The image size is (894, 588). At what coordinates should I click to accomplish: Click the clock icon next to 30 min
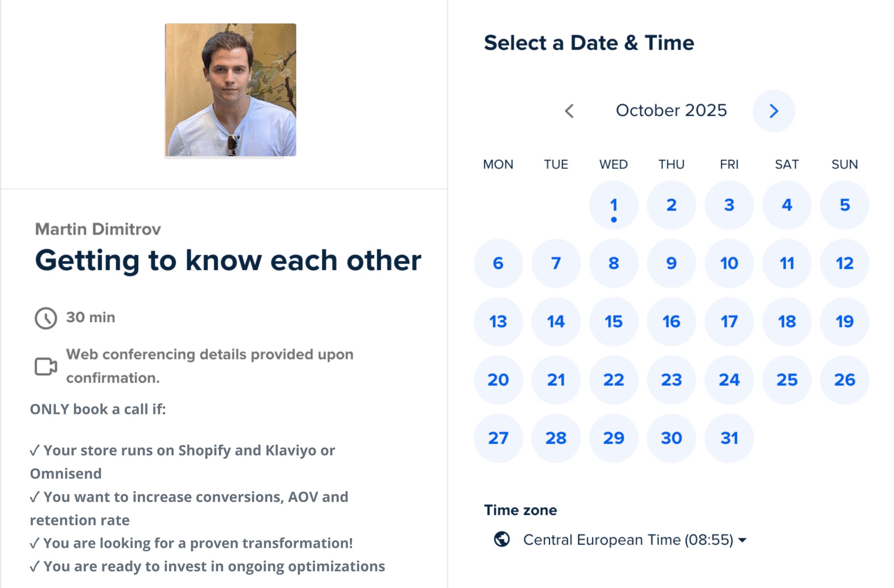46,318
